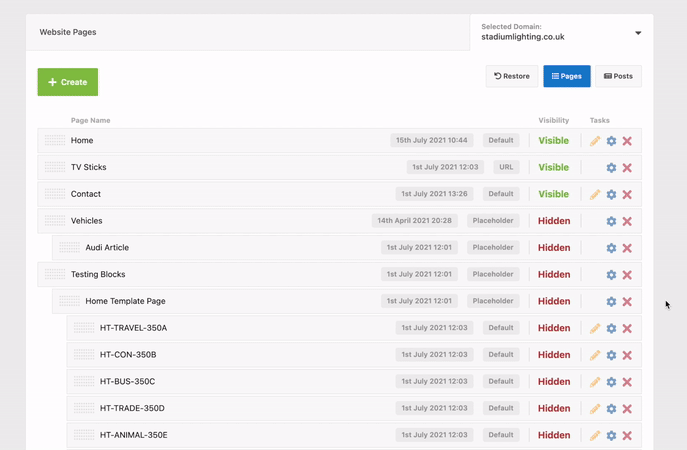The image size is (687, 450).
Task: Toggle Visible status of Contact page
Action: [x=553, y=194]
